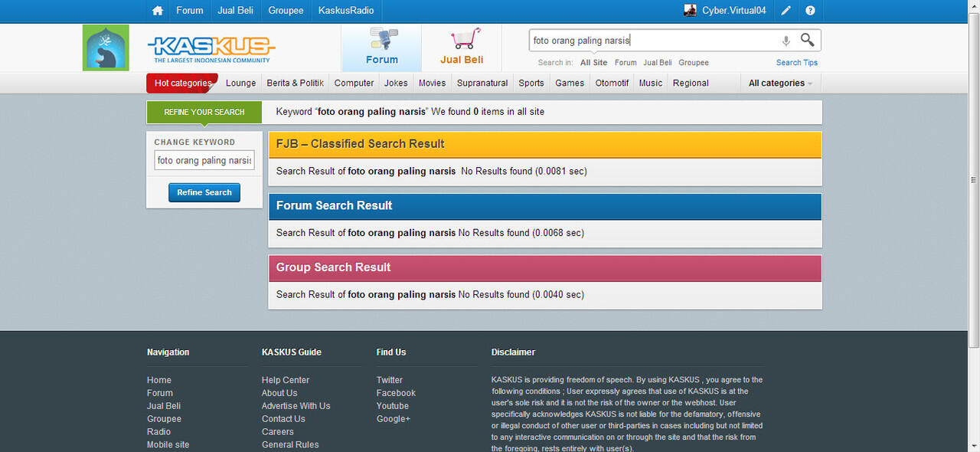Set search scope to Jual Beli

(658, 63)
